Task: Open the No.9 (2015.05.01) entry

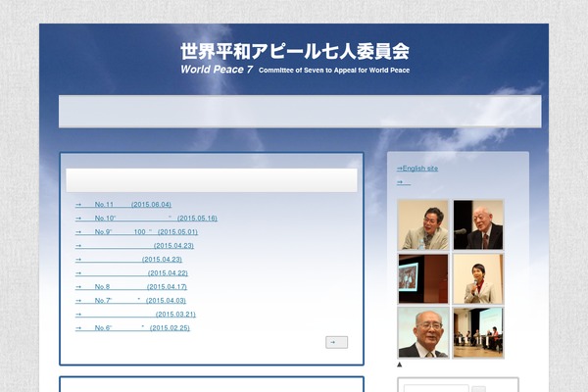Action: pos(136,232)
